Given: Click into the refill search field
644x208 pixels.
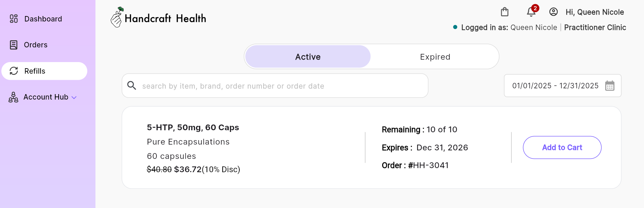Looking at the screenshot, I should click(x=280, y=86).
